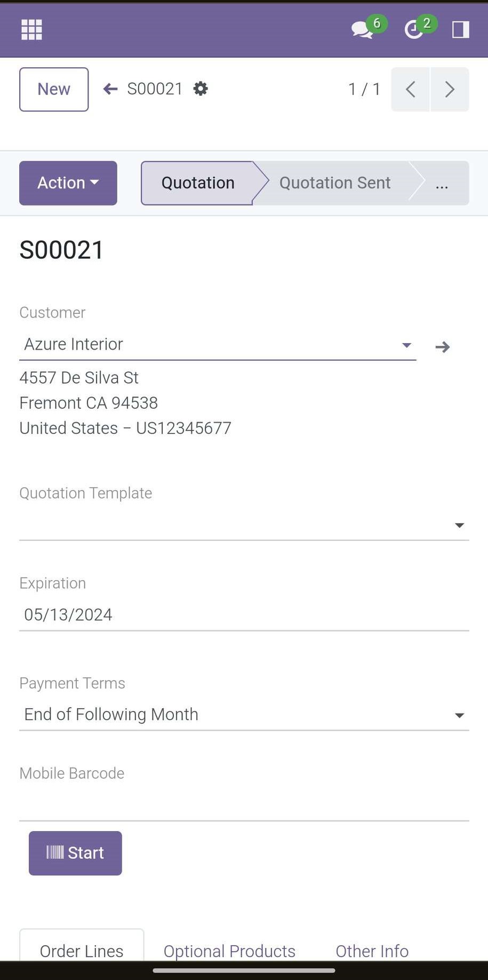Open the messages conversation icon
This screenshot has width=488, height=980.
coord(363,29)
